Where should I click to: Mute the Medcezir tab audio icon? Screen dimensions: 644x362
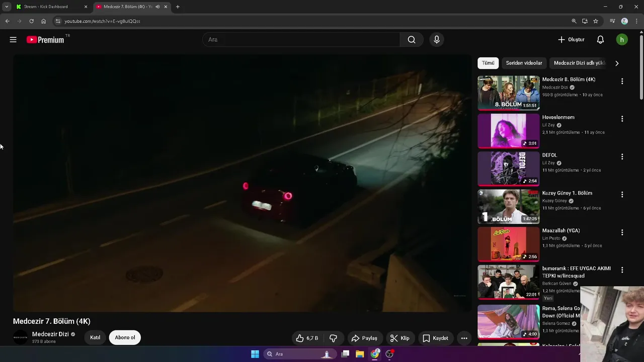tap(157, 7)
